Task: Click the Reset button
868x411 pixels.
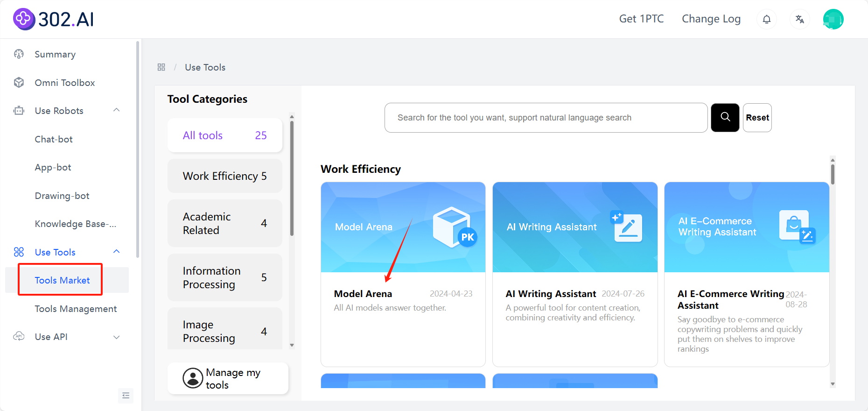Action: click(x=757, y=118)
